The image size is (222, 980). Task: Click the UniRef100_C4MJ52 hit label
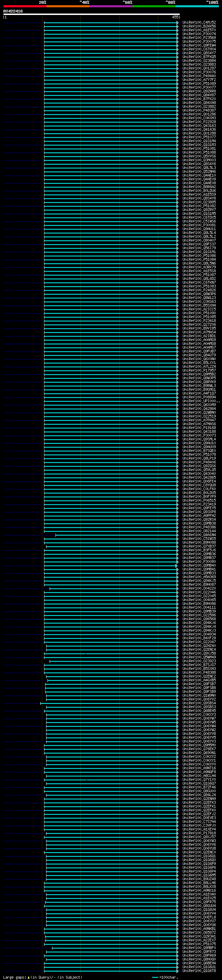[x=199, y=23]
